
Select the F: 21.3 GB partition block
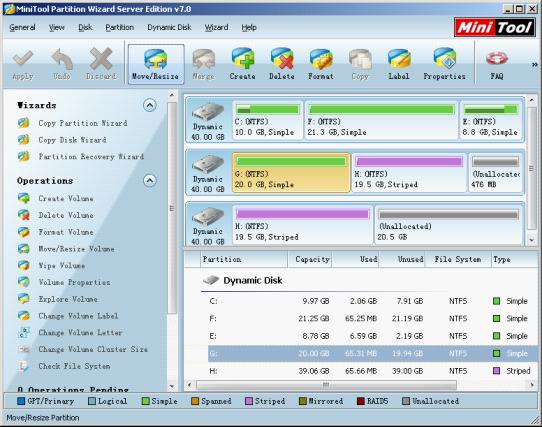tap(382, 120)
